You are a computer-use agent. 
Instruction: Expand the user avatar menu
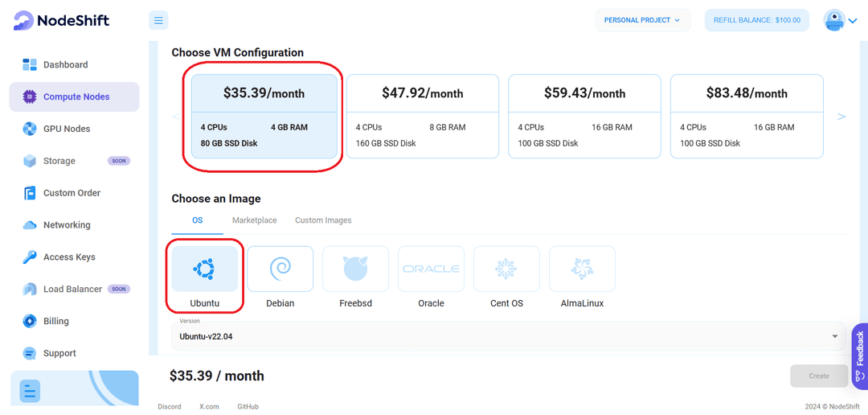coord(840,21)
